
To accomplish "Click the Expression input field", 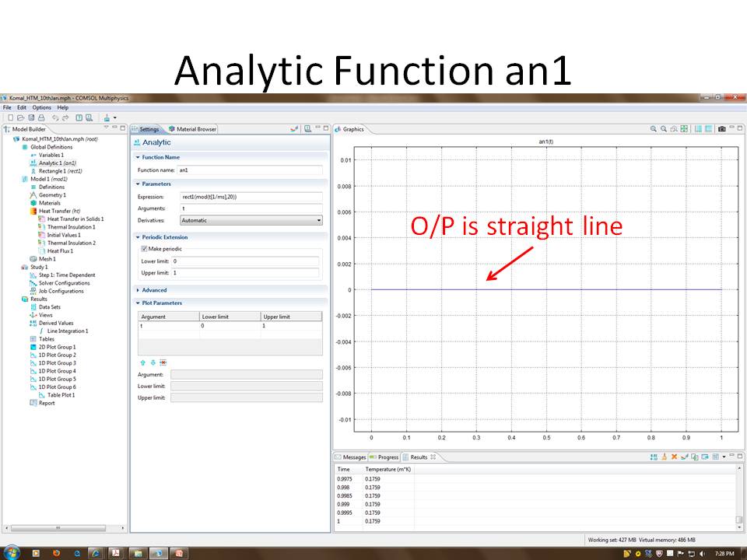I will tap(249, 197).
